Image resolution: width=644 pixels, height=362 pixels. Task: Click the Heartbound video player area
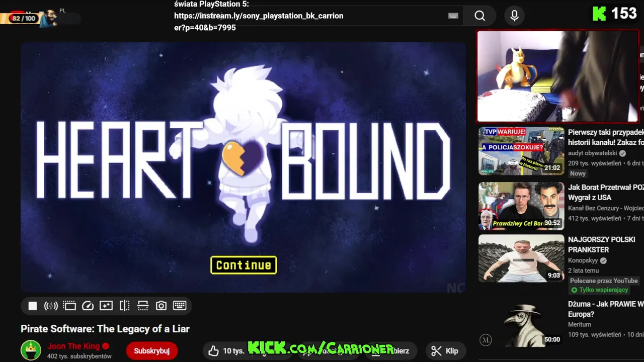click(x=244, y=167)
